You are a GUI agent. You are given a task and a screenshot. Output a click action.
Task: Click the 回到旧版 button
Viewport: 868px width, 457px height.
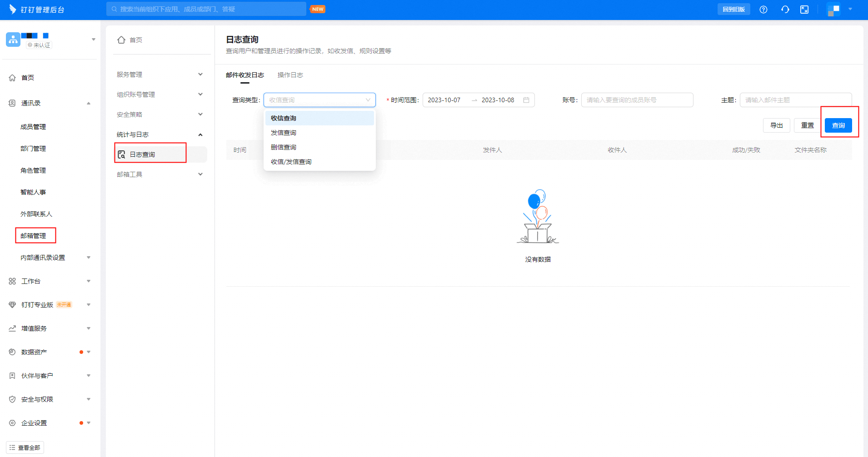(x=734, y=9)
